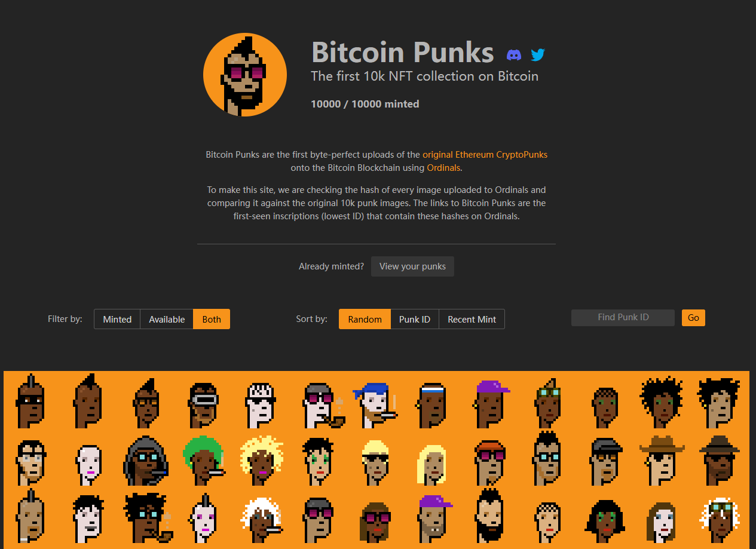Open the cowboy hat punk thumbnail
This screenshot has height=549, width=756.
[x=662, y=461]
